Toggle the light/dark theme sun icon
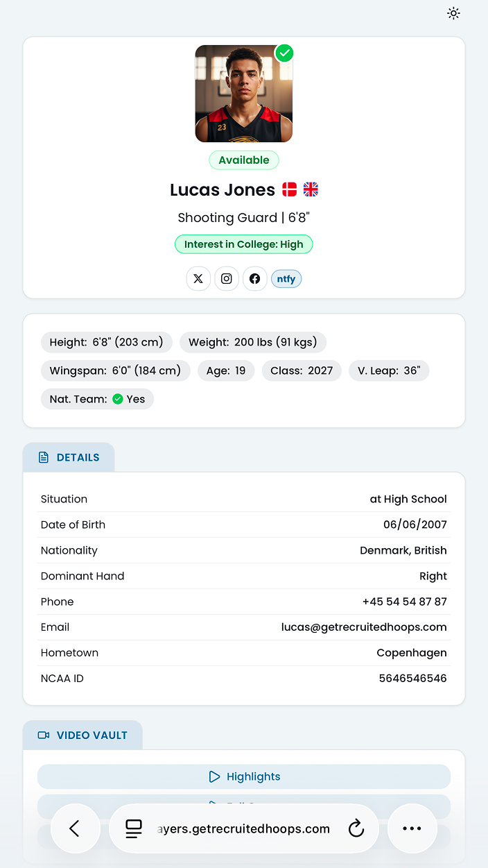This screenshot has height=868, width=488. (453, 13)
